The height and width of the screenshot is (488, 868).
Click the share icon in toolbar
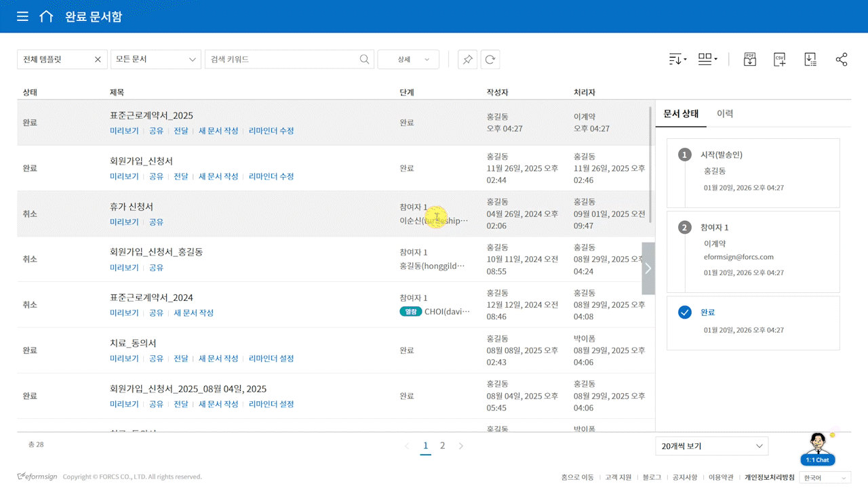pos(842,60)
